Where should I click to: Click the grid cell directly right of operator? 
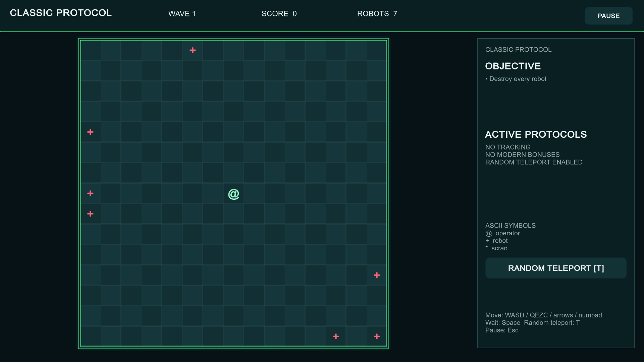click(x=254, y=193)
